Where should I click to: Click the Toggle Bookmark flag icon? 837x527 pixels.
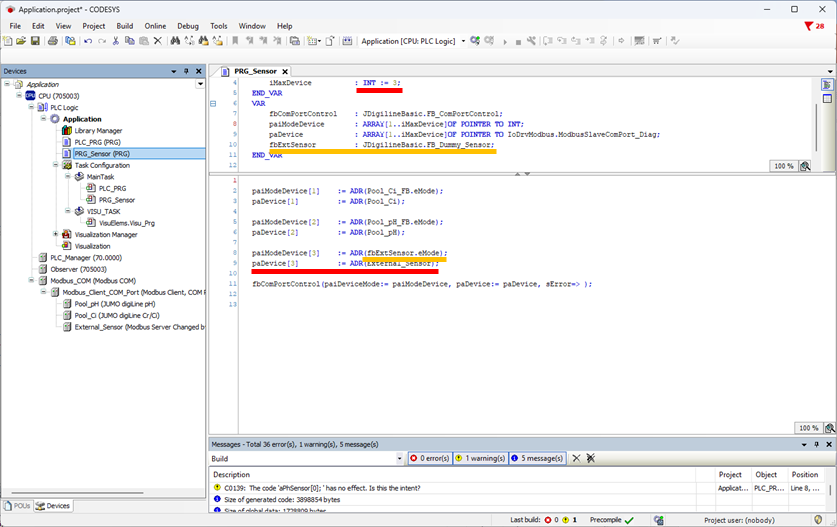click(235, 41)
